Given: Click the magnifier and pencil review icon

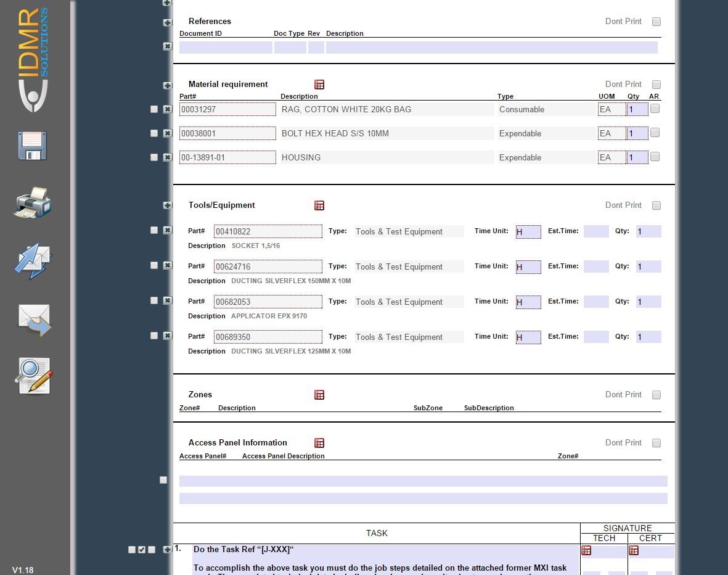Looking at the screenshot, I should coord(33,376).
